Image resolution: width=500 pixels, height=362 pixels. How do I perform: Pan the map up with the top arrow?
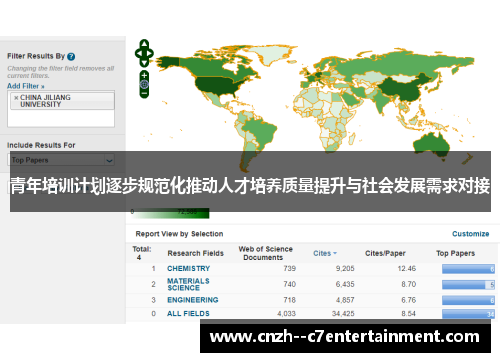[x=144, y=44]
